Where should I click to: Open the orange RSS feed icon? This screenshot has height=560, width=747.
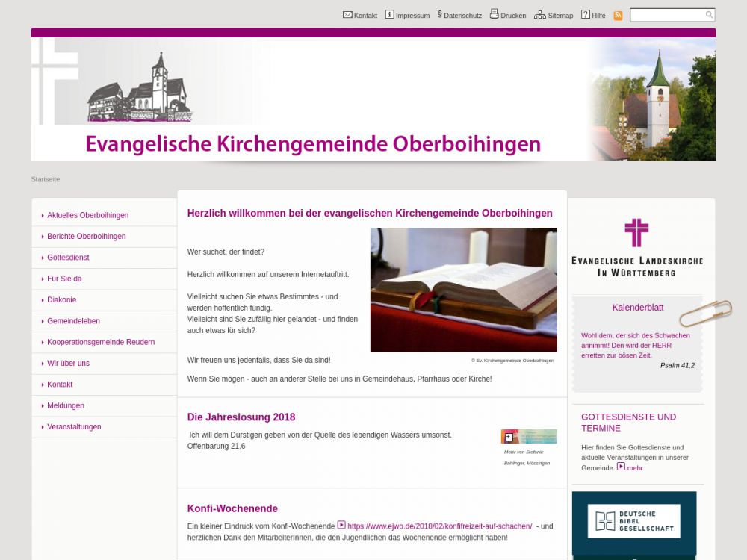(x=618, y=15)
